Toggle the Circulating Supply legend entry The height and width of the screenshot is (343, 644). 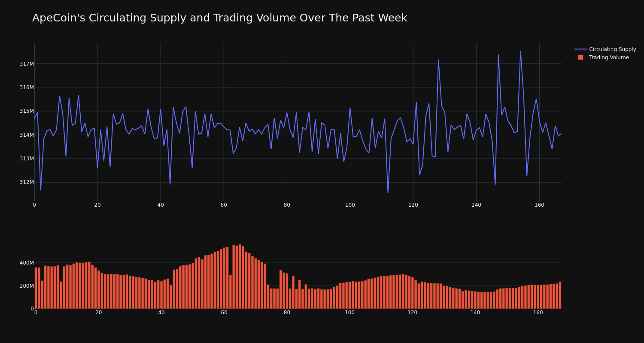[605, 49]
